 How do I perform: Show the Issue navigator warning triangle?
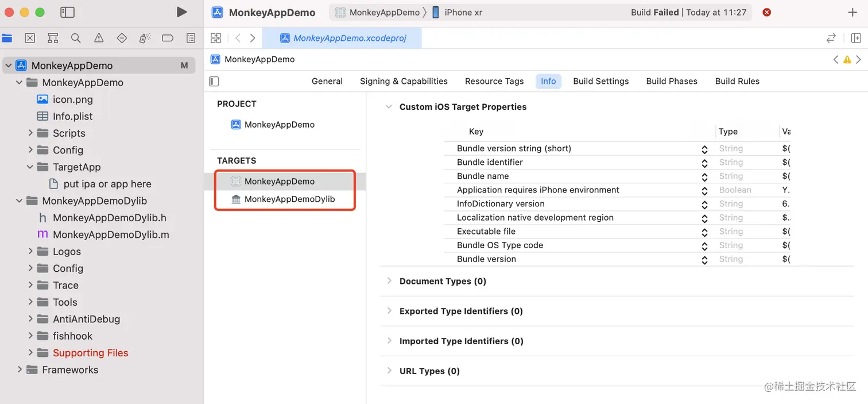[98, 38]
